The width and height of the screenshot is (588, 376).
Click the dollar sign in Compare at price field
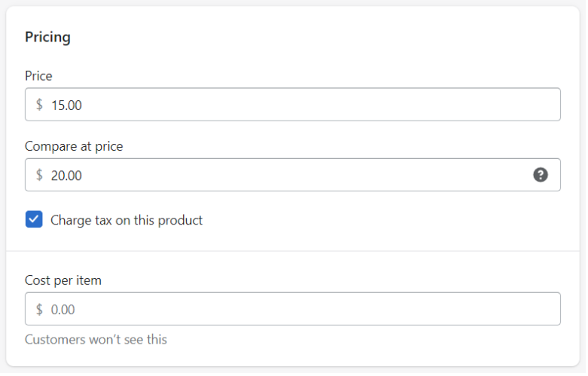[39, 176]
